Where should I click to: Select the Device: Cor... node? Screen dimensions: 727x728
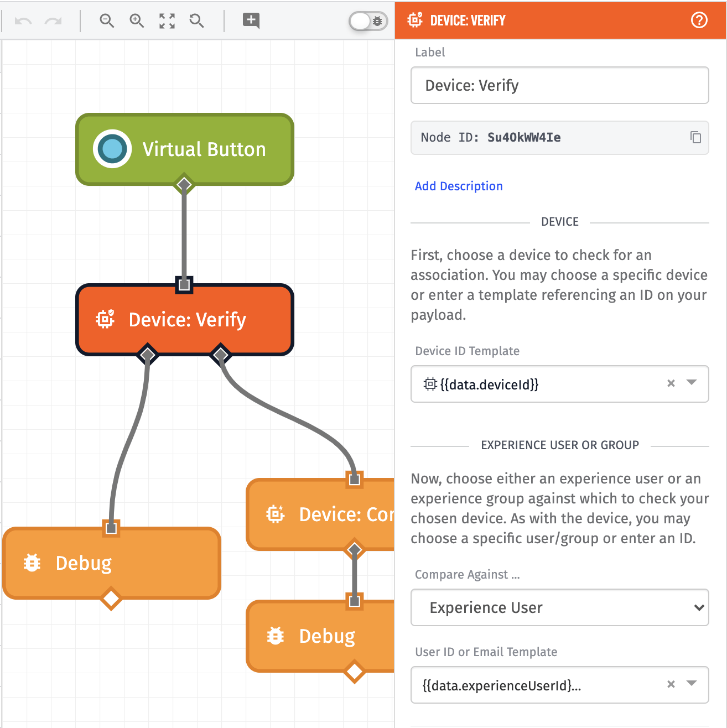(x=320, y=514)
